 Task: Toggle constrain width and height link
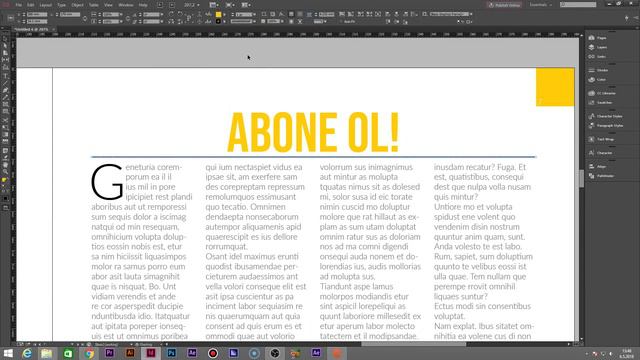[85, 18]
